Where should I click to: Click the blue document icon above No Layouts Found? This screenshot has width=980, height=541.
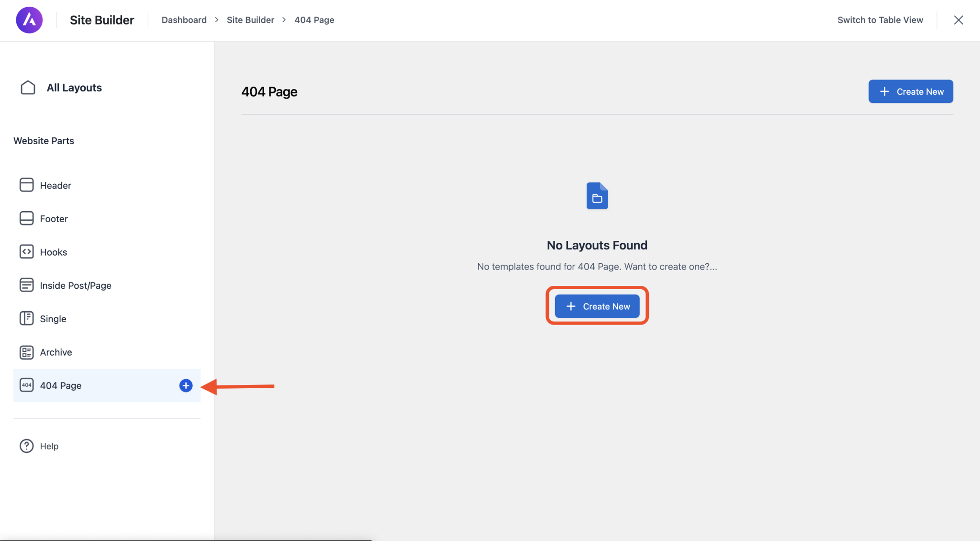coord(596,195)
